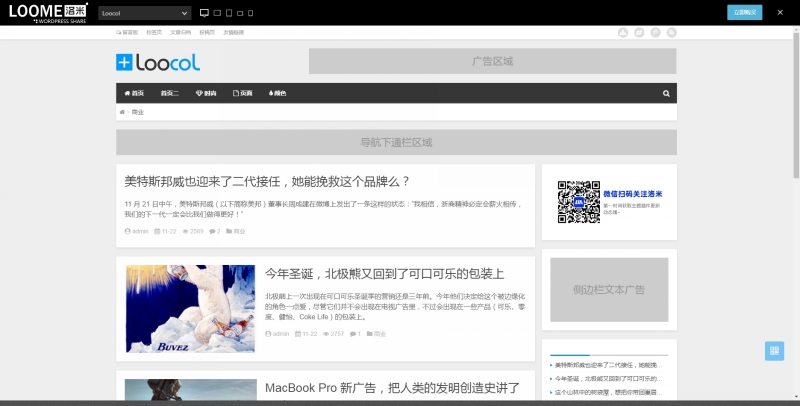Click 商业 category tag of the 北极熊 post
800x406 pixels.
pos(376,334)
